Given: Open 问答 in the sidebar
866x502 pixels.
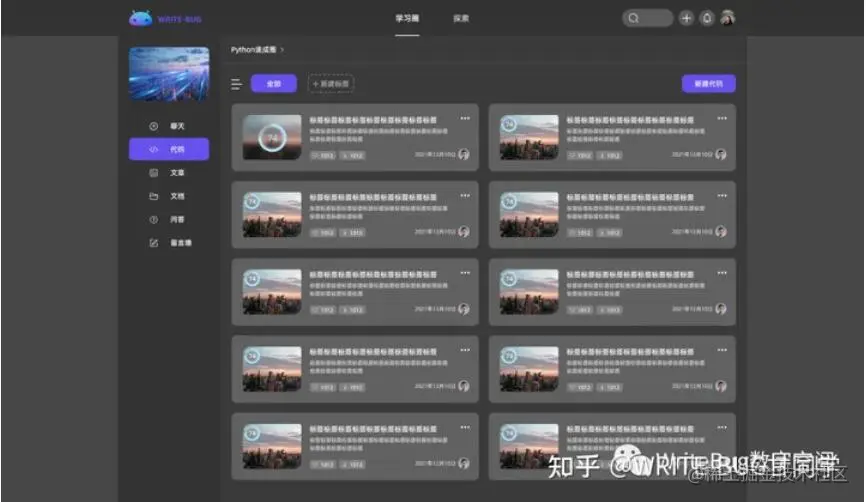Looking at the screenshot, I should click(169, 219).
